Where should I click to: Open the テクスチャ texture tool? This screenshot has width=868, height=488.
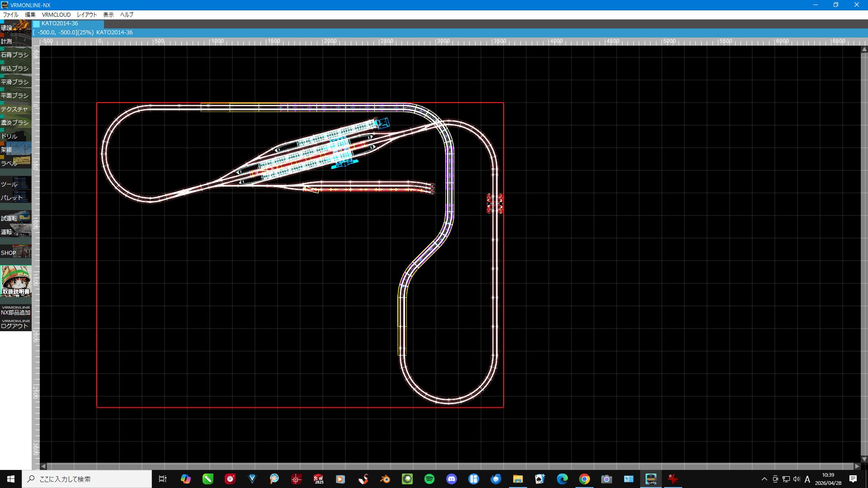pos(16,108)
